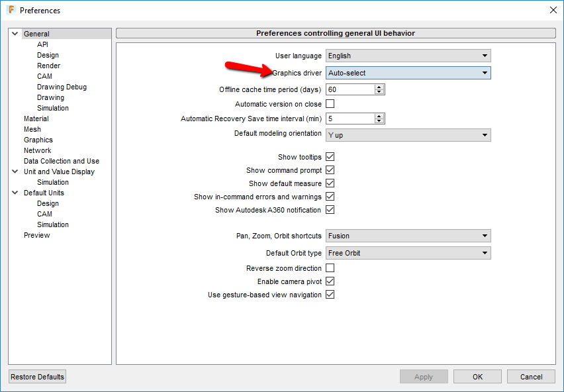Open Network preferences
564x392 pixels.
click(38, 150)
